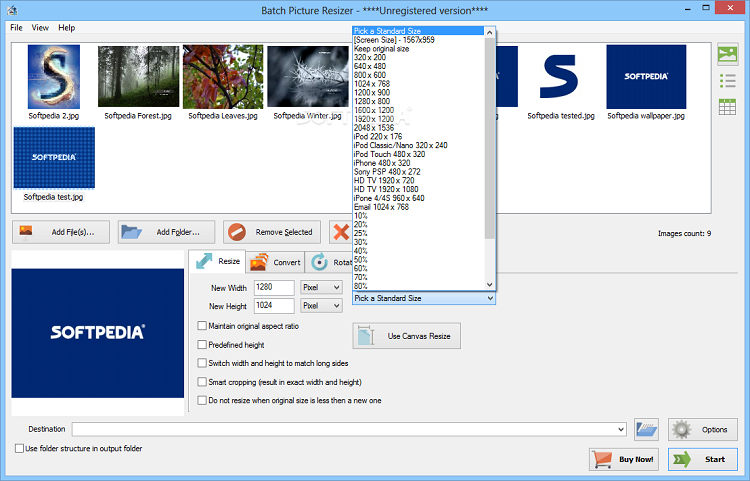The image size is (750, 481).
Task: Click Add Folder button
Action: click(x=166, y=232)
